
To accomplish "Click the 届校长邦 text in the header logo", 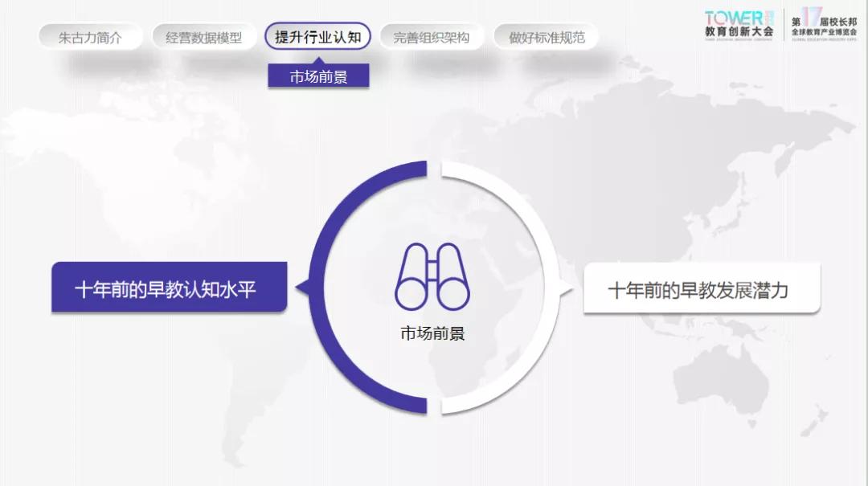I will tap(837, 22).
